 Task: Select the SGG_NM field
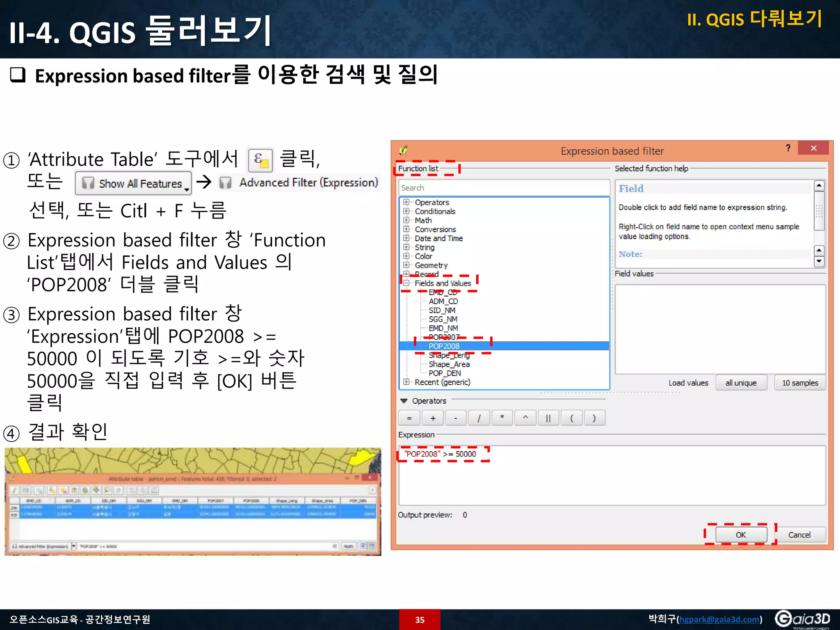(443, 320)
